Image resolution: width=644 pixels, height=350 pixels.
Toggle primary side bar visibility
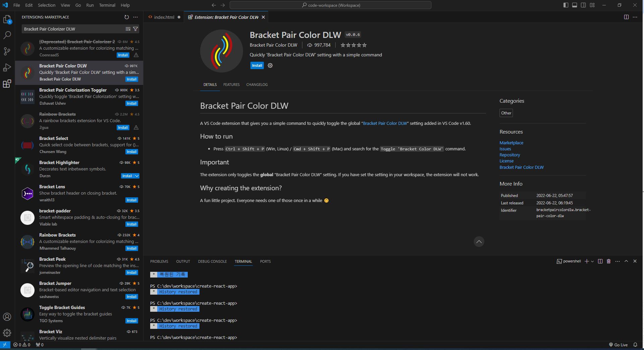point(566,5)
